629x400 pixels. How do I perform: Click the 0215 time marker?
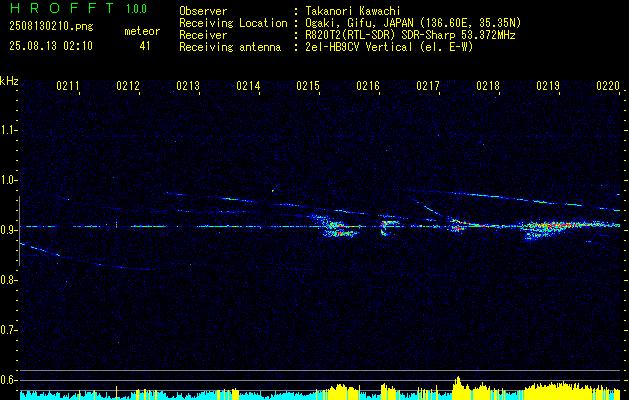308,86
